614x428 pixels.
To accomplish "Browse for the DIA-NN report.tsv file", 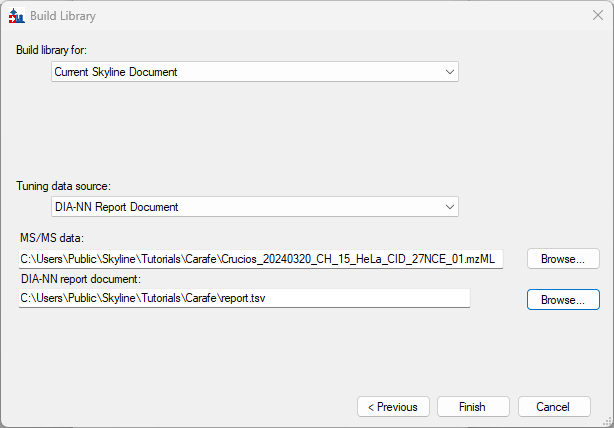I will (x=563, y=299).
